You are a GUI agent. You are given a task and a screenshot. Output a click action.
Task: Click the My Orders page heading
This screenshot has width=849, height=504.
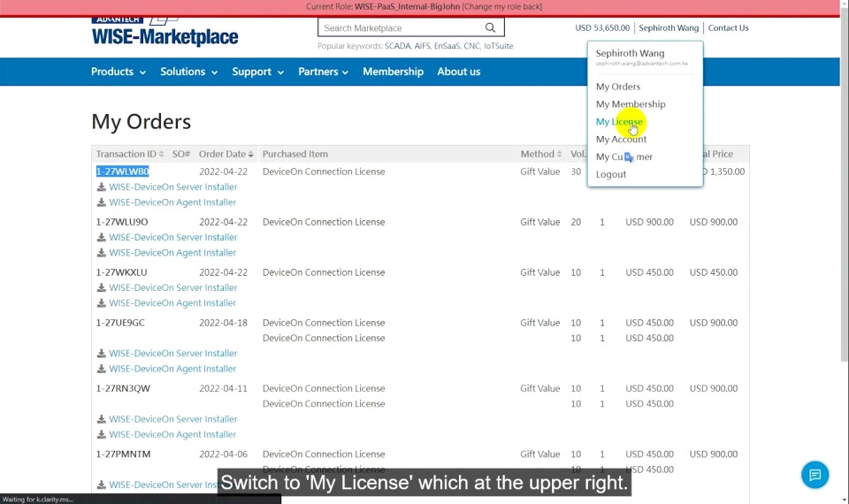click(141, 121)
